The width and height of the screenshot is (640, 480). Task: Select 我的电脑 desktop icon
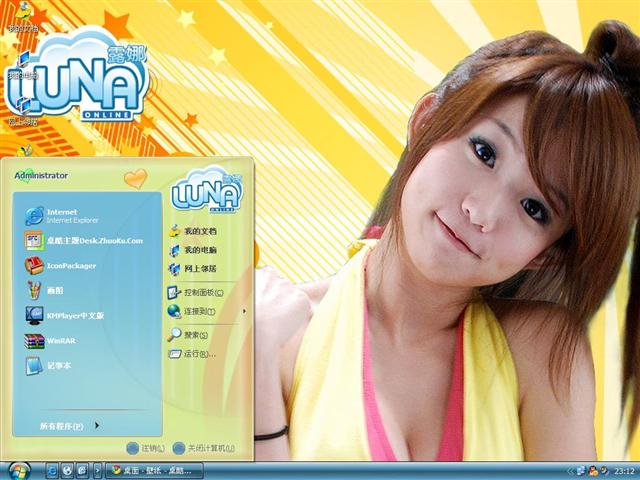[x=23, y=64]
